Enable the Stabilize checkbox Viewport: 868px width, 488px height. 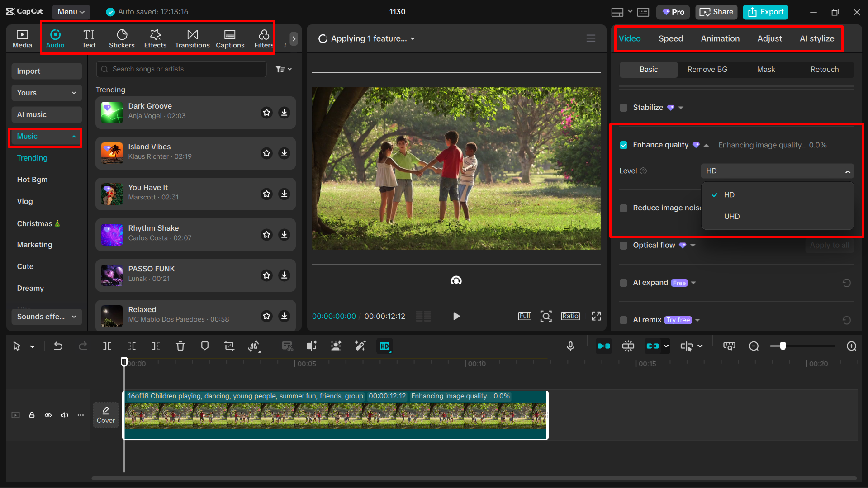click(x=623, y=107)
